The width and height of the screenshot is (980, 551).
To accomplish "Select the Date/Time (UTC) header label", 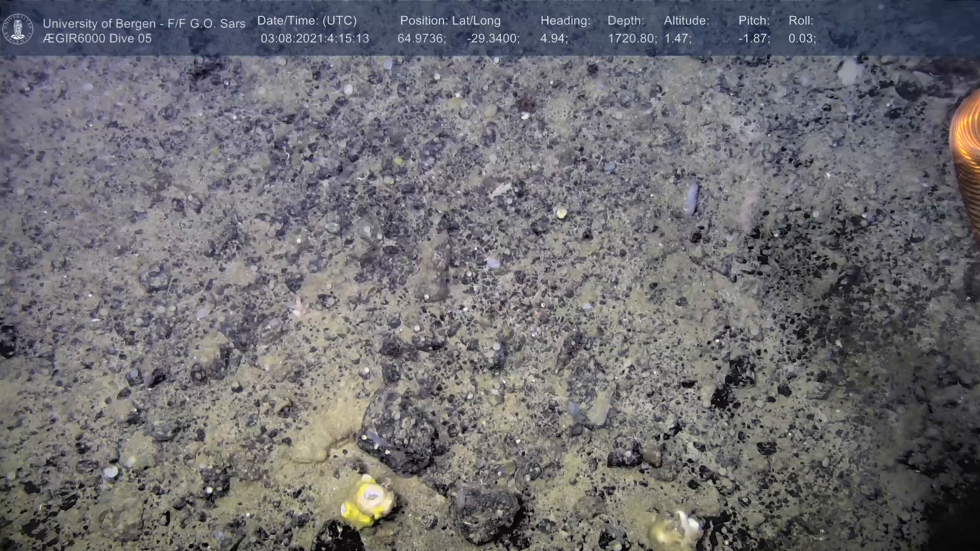I will point(307,21).
